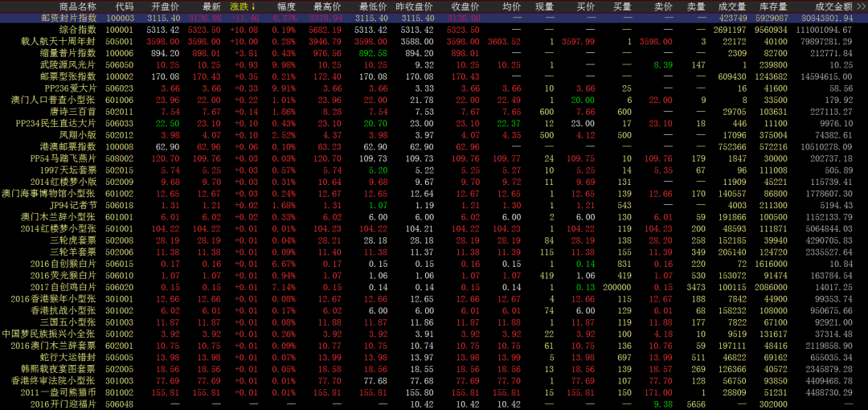Select 2017自创鸡白片 row
This screenshot has height=410, width=868.
point(434,287)
